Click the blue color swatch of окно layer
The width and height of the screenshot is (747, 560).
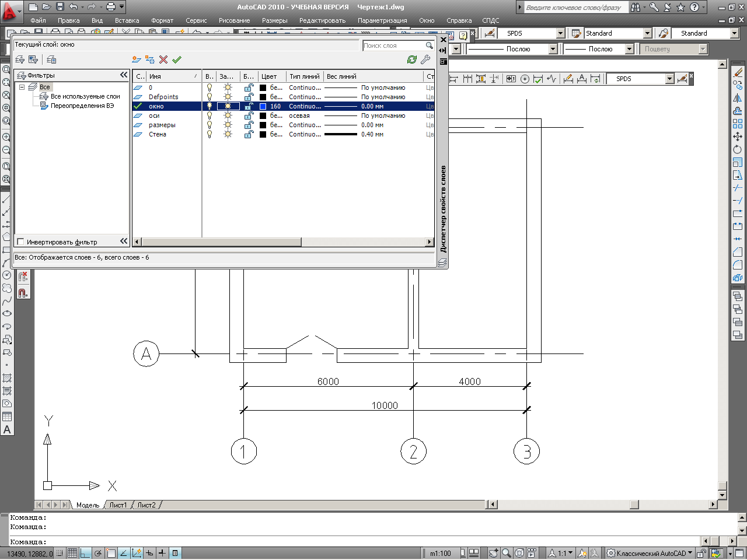263,106
